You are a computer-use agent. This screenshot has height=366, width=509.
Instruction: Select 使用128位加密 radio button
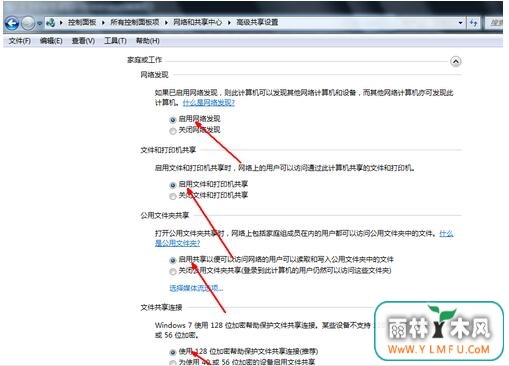(x=173, y=352)
